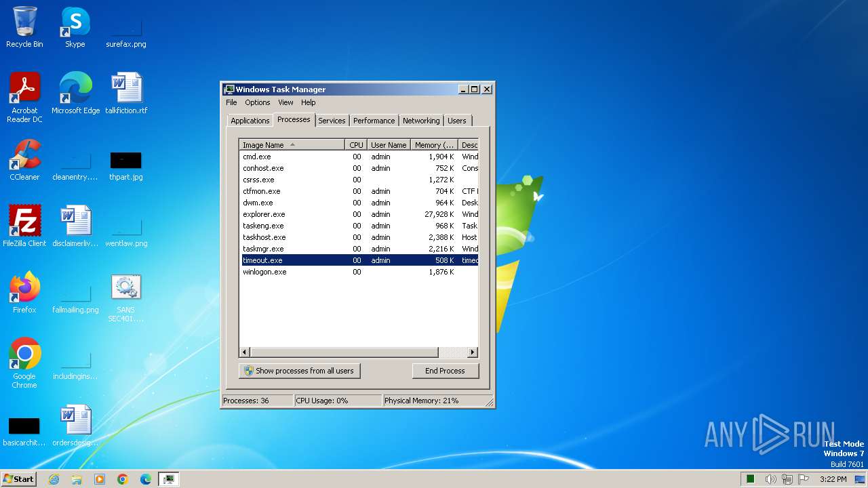868x488 pixels.
Task: Open Microsoft Edge desktop shortcut
Action: point(75,94)
